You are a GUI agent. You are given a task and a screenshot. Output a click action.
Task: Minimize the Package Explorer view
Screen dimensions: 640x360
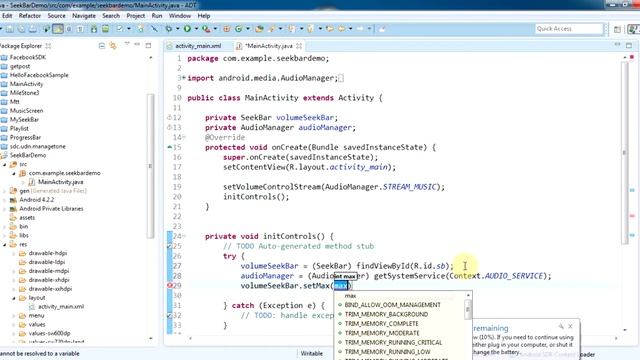click(x=137, y=44)
